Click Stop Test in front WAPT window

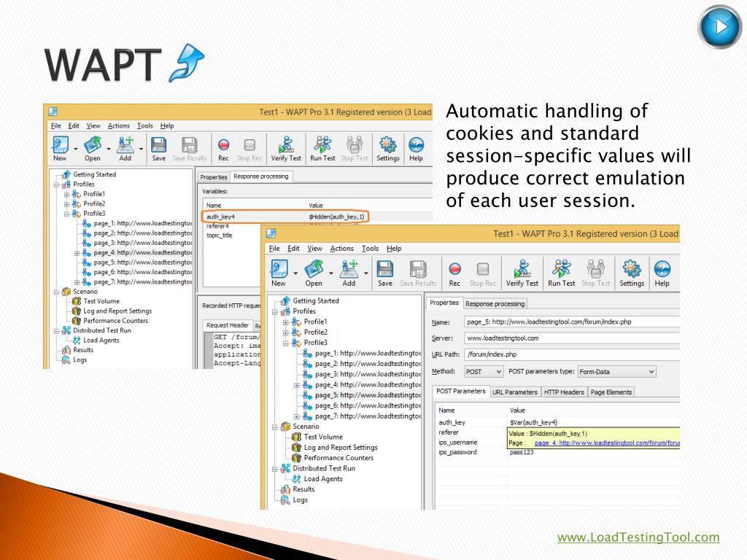click(x=595, y=273)
